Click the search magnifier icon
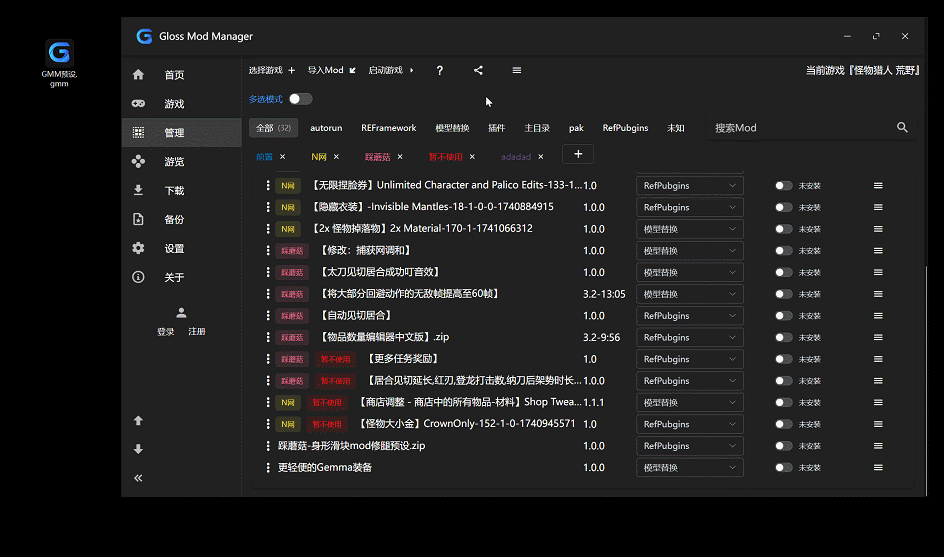This screenshot has height=557, width=944. pyautogui.click(x=902, y=128)
